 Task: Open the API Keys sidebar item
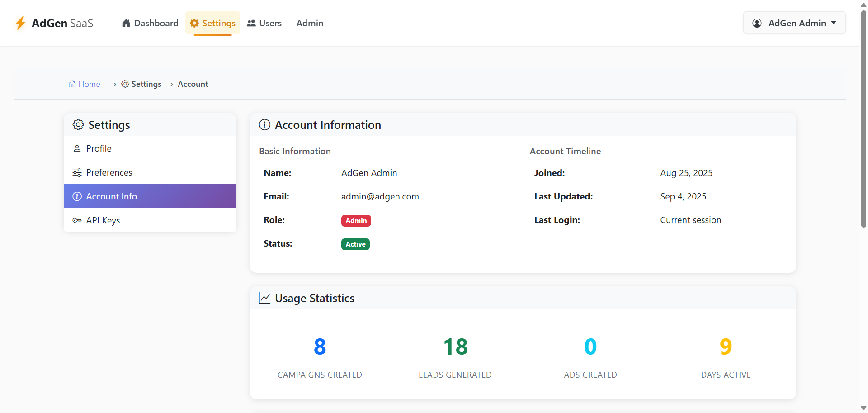tap(150, 220)
